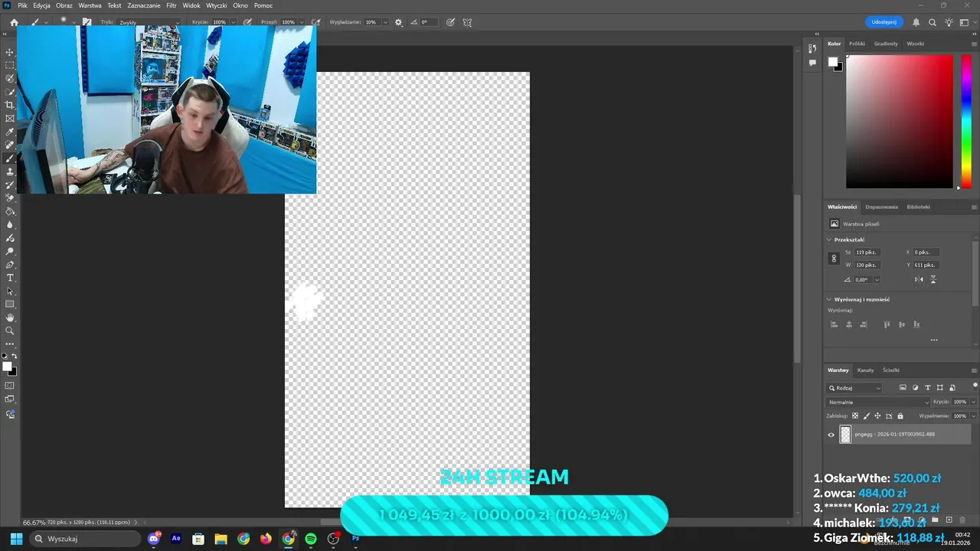Select the Lasso tool
The height and width of the screenshot is (551, 980).
[10, 78]
